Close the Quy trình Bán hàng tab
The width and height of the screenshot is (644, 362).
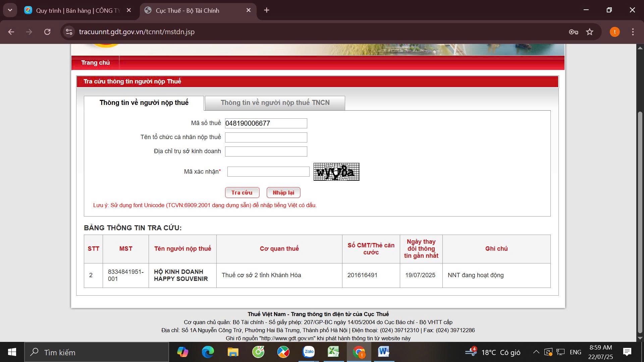click(x=129, y=10)
